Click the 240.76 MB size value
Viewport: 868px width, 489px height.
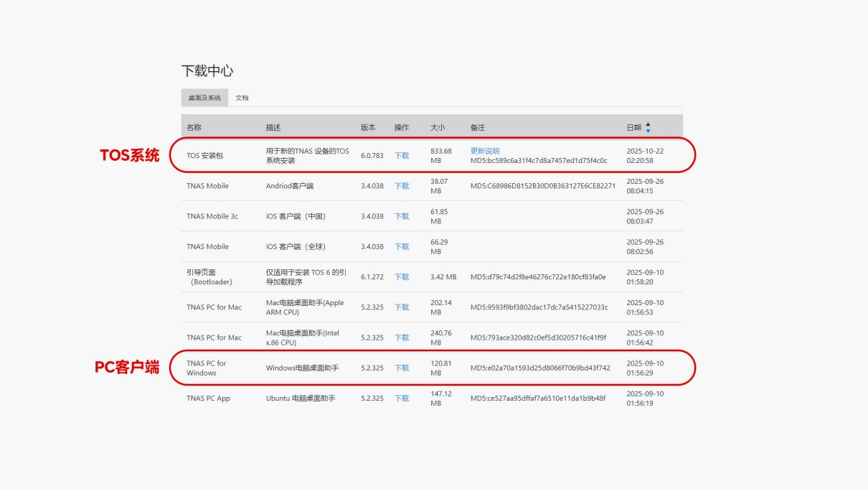441,337
